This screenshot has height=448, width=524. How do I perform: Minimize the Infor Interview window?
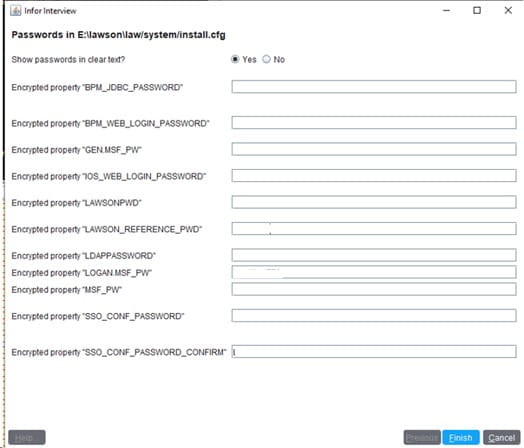pyautogui.click(x=446, y=10)
